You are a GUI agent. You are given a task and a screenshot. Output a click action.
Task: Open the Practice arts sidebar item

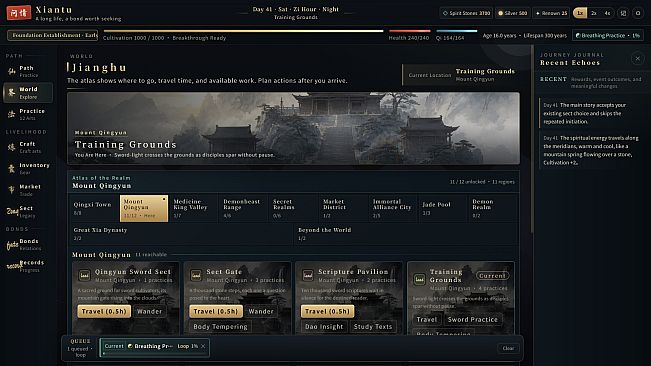click(x=28, y=115)
